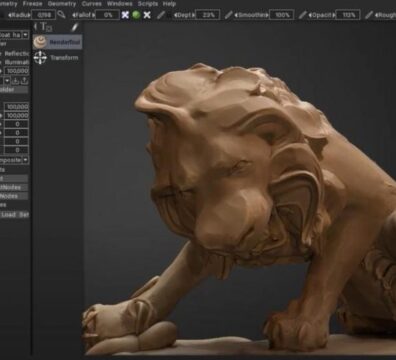The height and width of the screenshot is (360, 396).
Task: Open the Windows menu
Action: point(119,4)
